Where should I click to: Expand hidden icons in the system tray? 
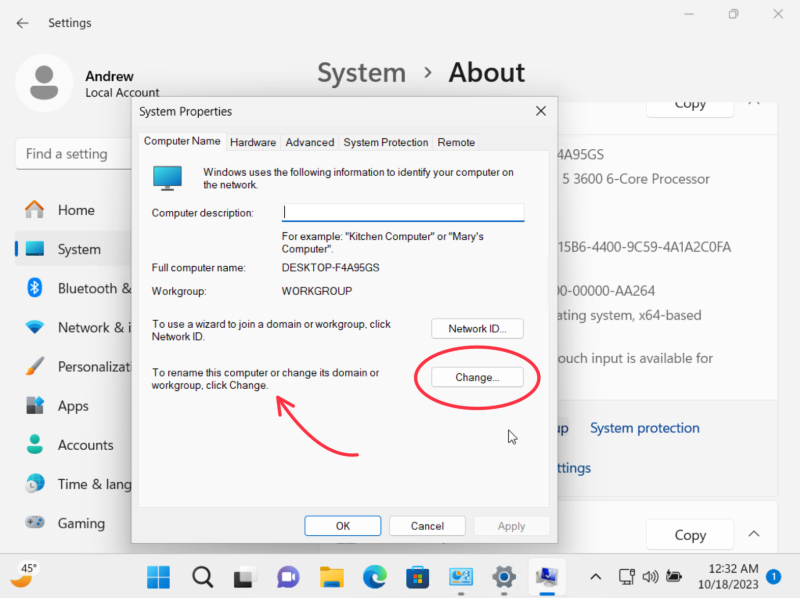(x=595, y=577)
